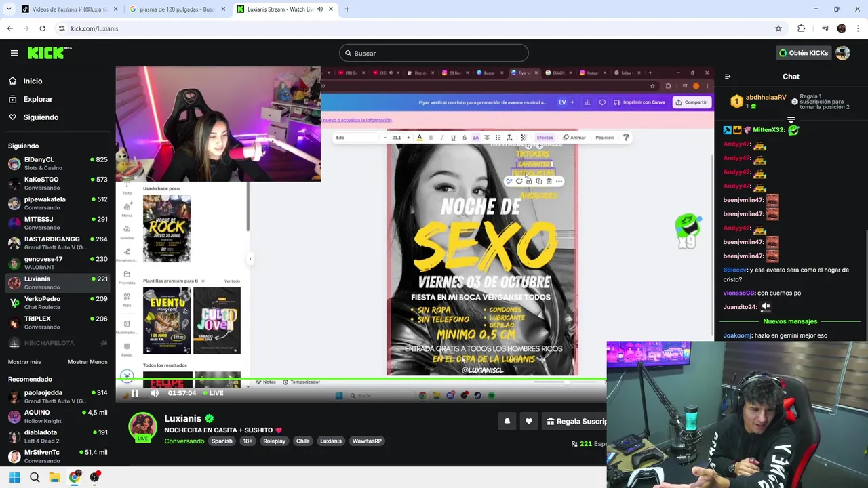Toggle follow heart for Luxianis

coord(529,421)
